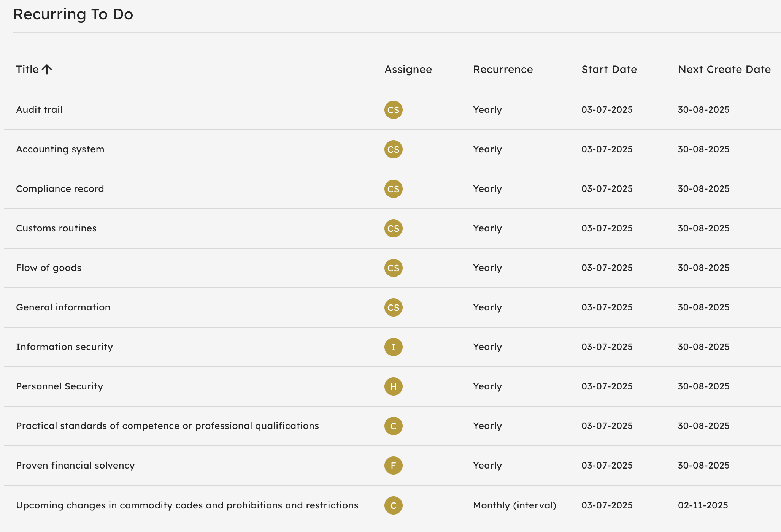Click C avatar for Practical standards row
Viewport: 781px width, 532px height.
(393, 426)
